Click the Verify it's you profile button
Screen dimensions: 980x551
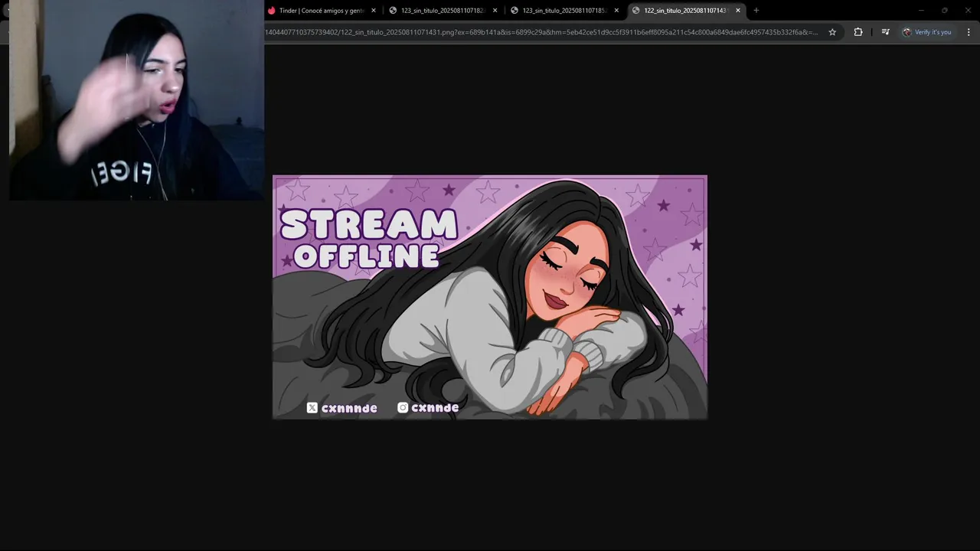coord(926,32)
